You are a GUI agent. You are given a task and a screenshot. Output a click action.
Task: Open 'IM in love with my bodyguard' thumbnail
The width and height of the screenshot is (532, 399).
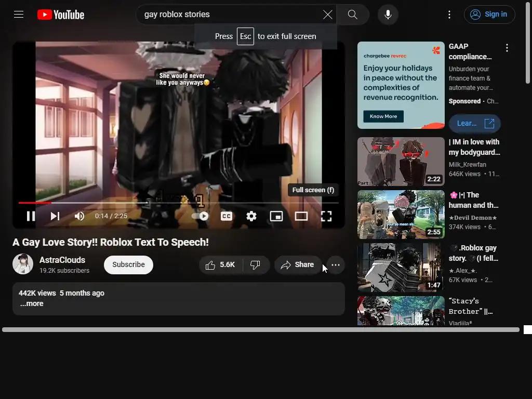(401, 162)
